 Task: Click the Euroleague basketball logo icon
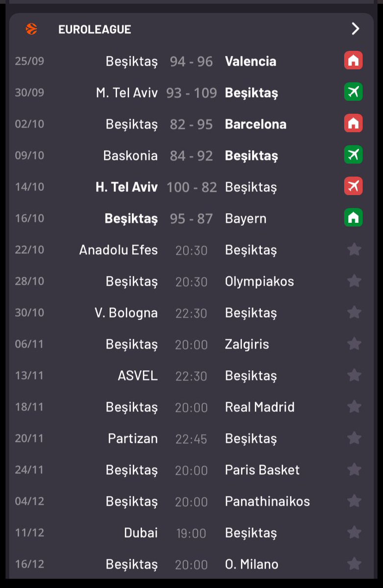pyautogui.click(x=31, y=29)
